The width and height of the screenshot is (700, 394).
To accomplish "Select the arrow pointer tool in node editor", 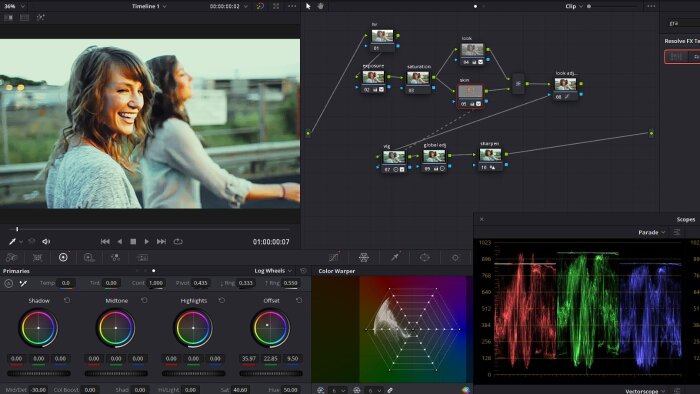I will (x=308, y=6).
